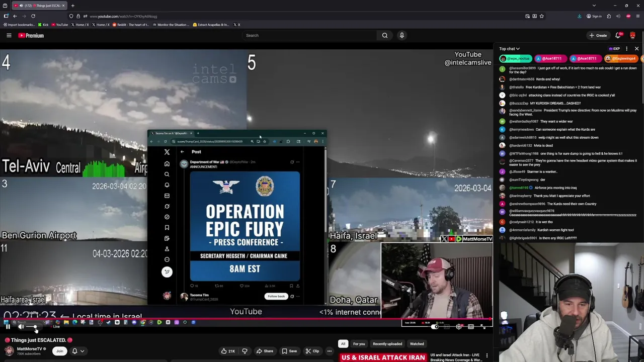The width and height of the screenshot is (644, 362).
Task: Open Monitor the Situation bookmark
Action: click(171, 25)
